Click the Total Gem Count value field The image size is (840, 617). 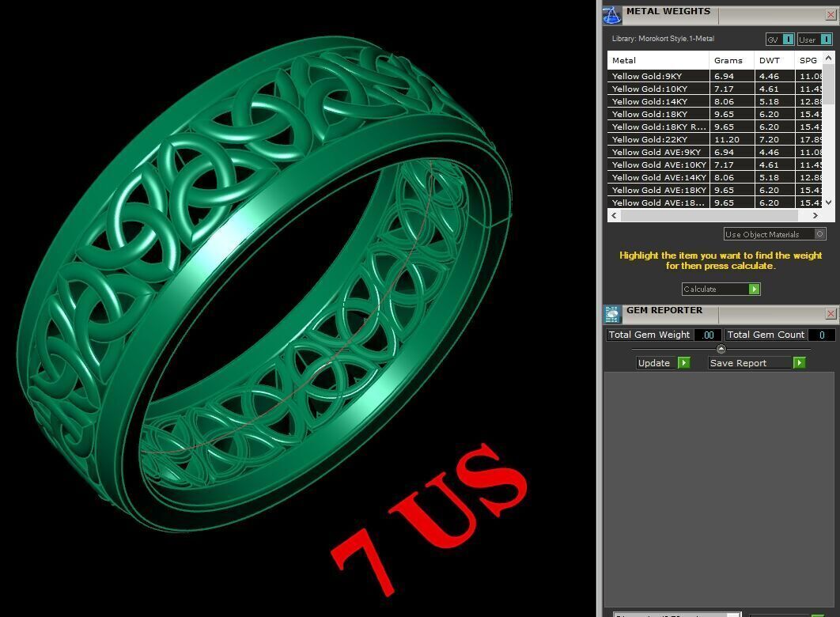[x=821, y=335]
